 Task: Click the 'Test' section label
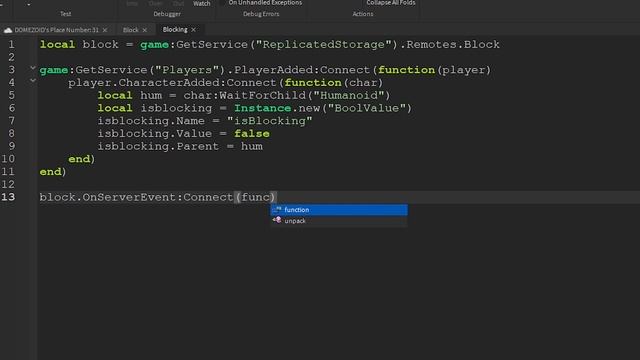click(x=66, y=14)
